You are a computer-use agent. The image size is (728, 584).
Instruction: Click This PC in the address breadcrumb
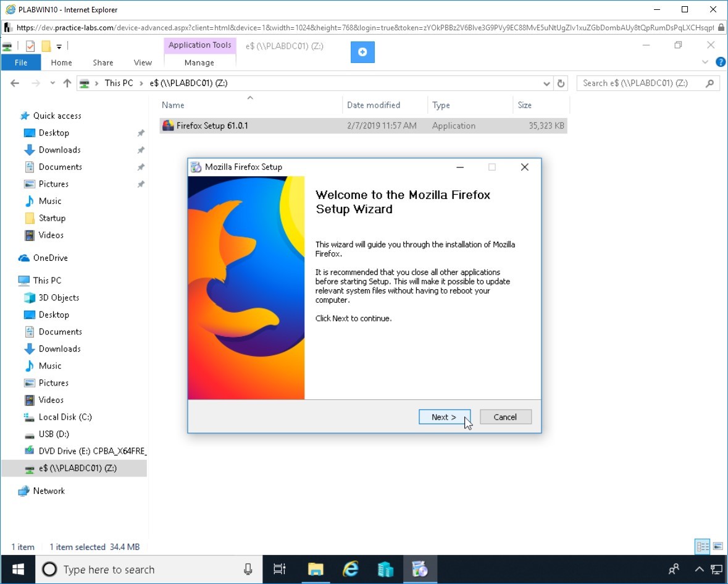tap(119, 83)
